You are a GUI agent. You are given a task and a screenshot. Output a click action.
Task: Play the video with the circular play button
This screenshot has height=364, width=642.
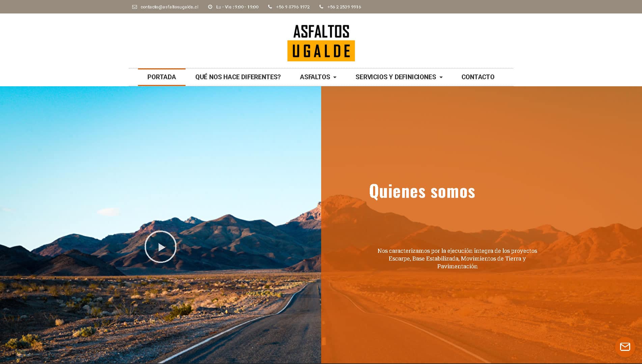[x=161, y=247]
